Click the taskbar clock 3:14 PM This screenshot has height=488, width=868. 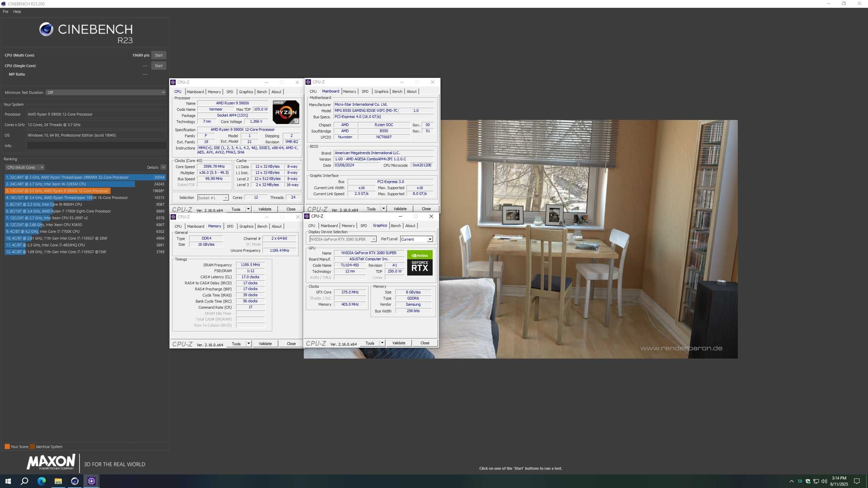(x=839, y=478)
